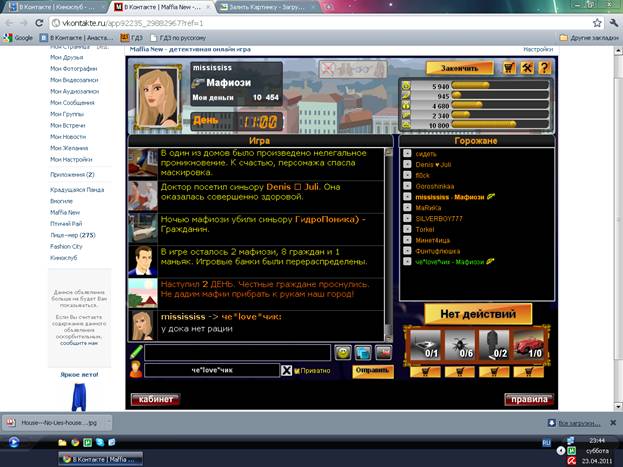
Task: Open the Fashion City app link
Action: pos(66,246)
